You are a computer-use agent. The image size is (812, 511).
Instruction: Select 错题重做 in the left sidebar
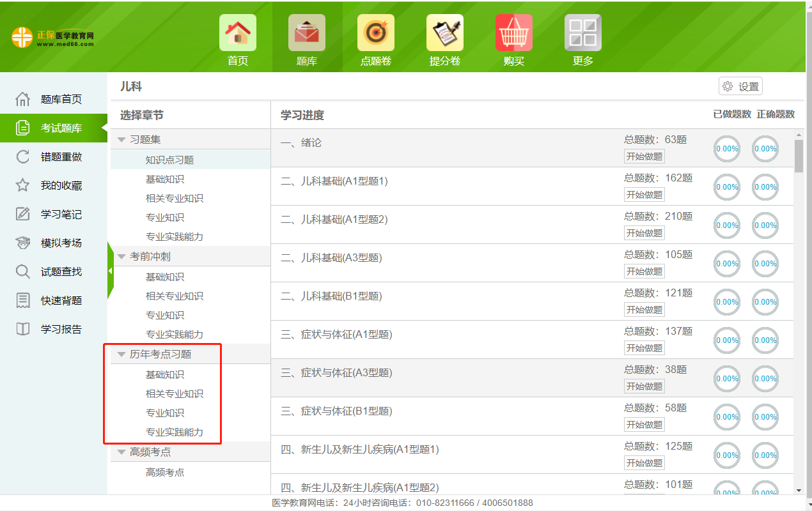61,157
